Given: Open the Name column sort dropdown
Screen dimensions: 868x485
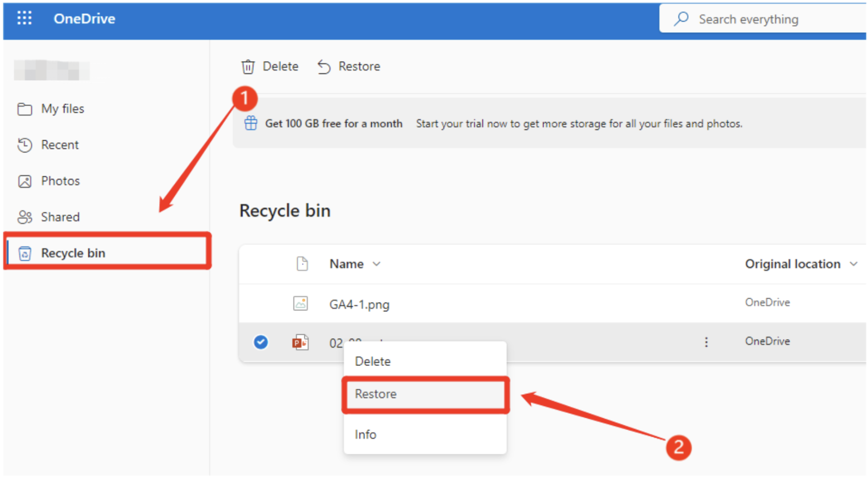Looking at the screenshot, I should tap(376, 264).
